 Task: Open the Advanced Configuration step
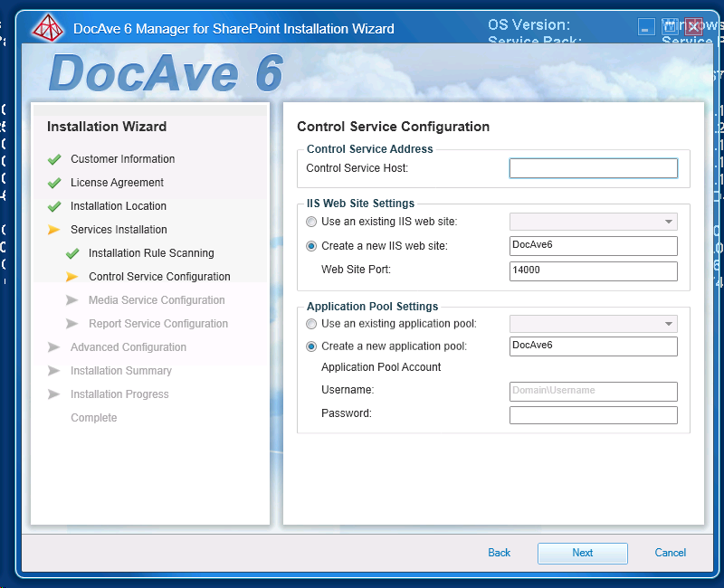[x=129, y=347]
